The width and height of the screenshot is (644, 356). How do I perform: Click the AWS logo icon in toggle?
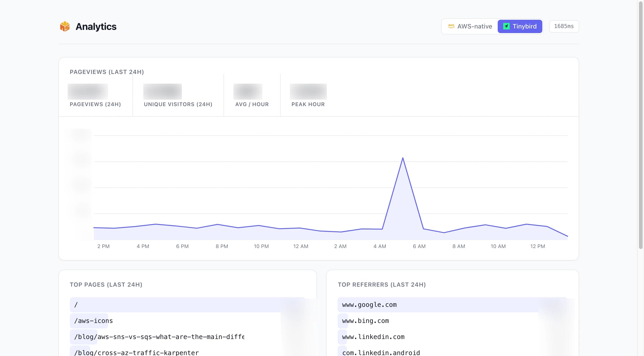(x=451, y=26)
